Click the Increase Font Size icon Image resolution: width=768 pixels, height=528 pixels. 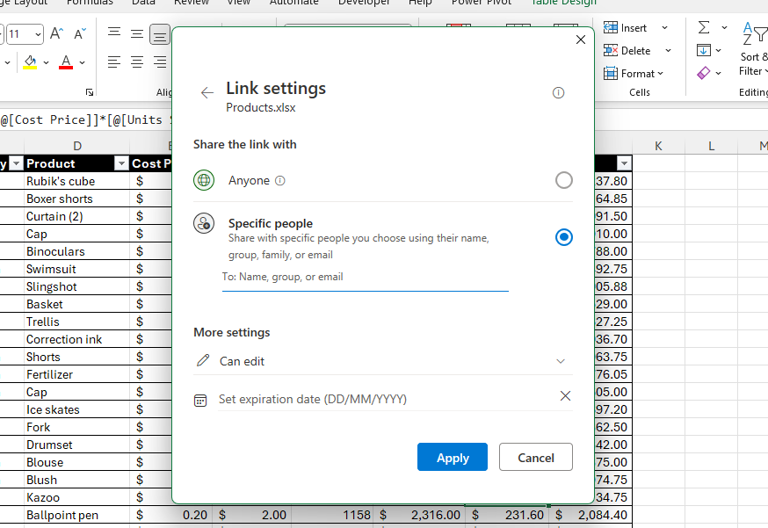56,34
